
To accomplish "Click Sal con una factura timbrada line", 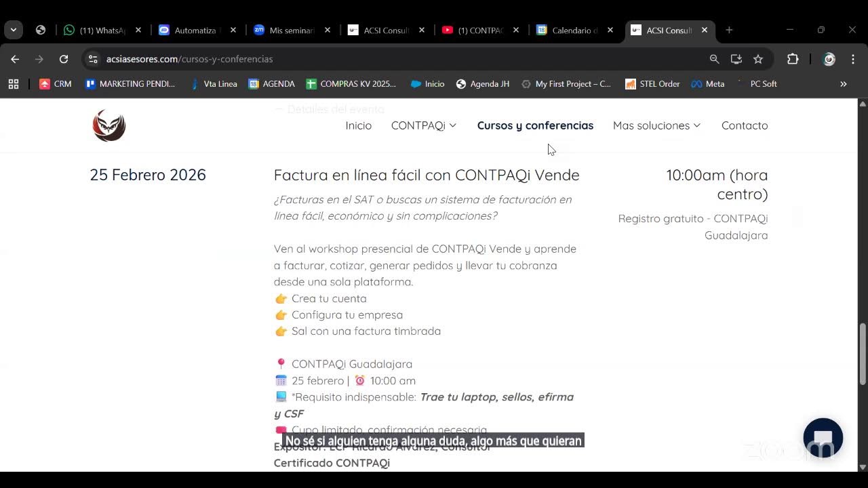I will (358, 331).
